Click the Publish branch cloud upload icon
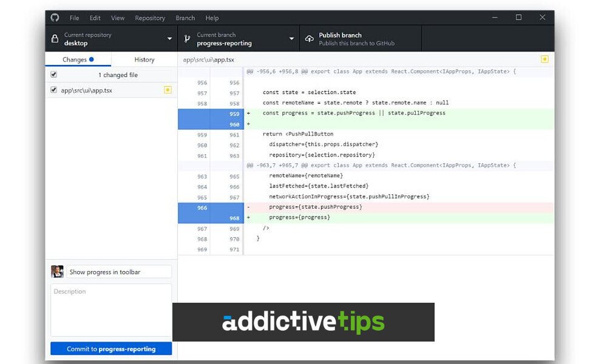607x364 pixels. [x=310, y=39]
